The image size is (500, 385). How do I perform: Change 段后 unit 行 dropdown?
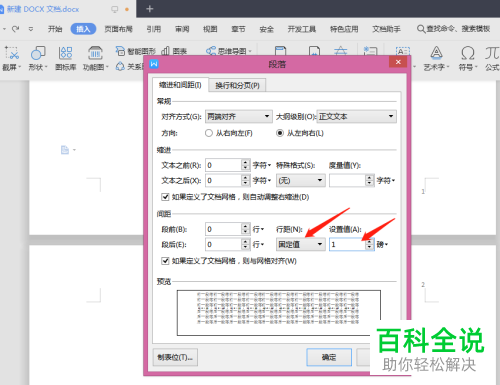(258, 244)
